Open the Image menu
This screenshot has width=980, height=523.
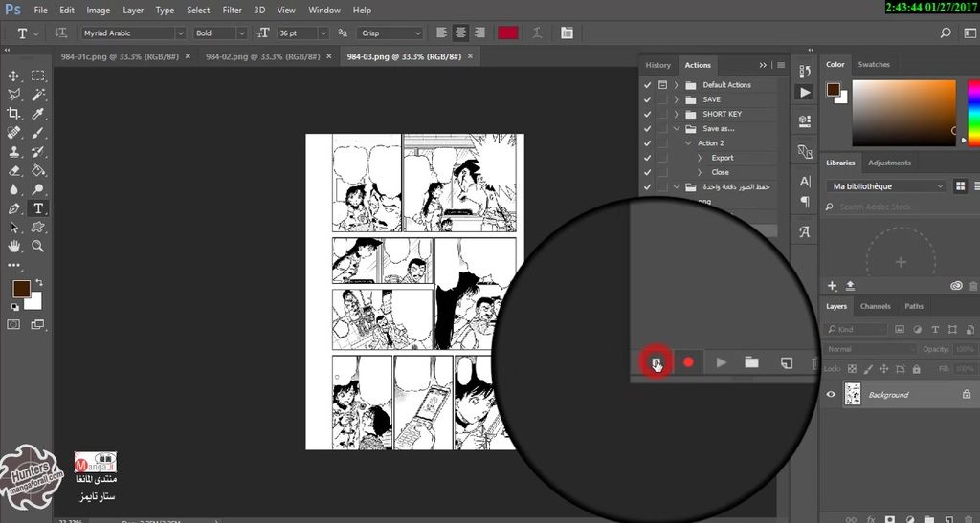pos(99,10)
